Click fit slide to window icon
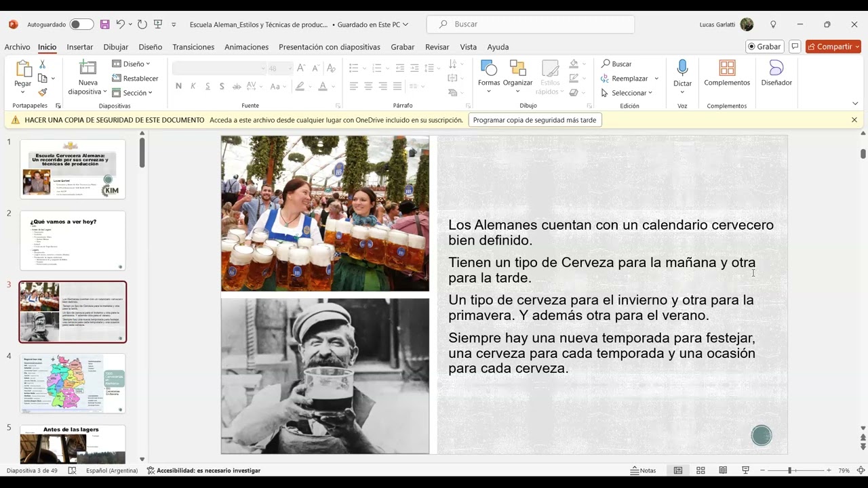The width and height of the screenshot is (868, 488). tap(861, 470)
